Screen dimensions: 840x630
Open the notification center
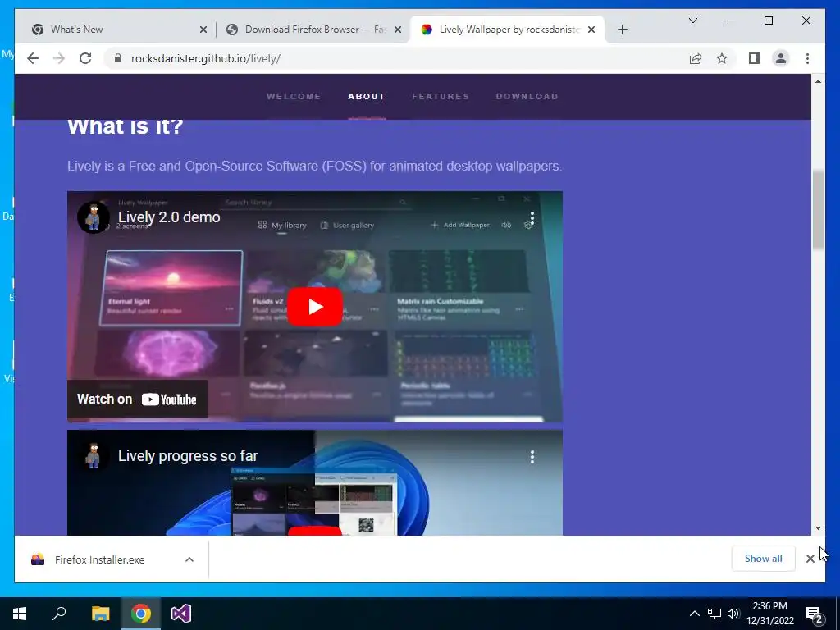tap(815, 614)
